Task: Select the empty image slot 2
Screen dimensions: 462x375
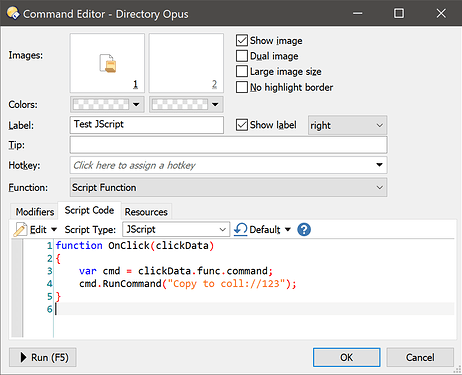Action: [x=186, y=63]
